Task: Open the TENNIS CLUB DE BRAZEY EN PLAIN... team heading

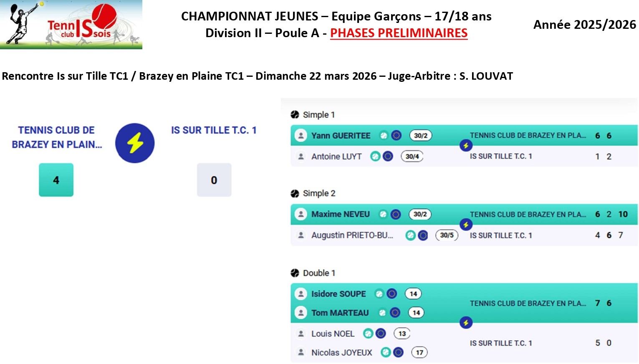Action: tap(57, 137)
